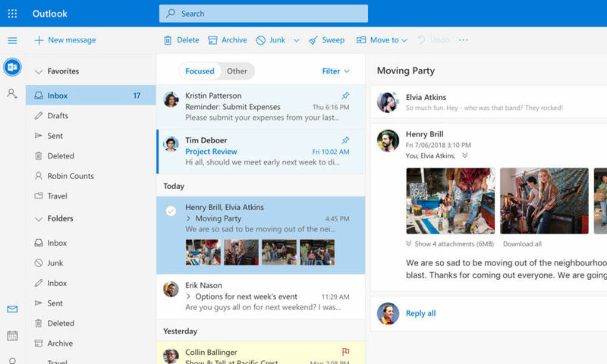The width and height of the screenshot is (607, 364).
Task: Switch to the Focused tab
Action: 200,71
